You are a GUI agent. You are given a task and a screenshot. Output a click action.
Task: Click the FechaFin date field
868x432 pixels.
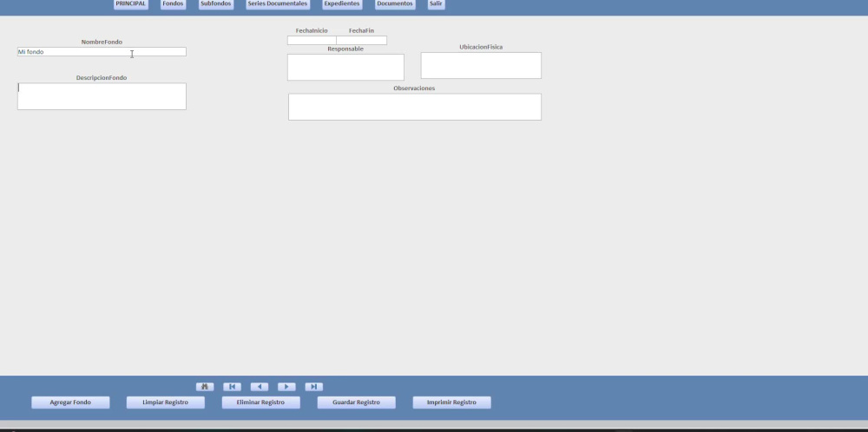[361, 41]
